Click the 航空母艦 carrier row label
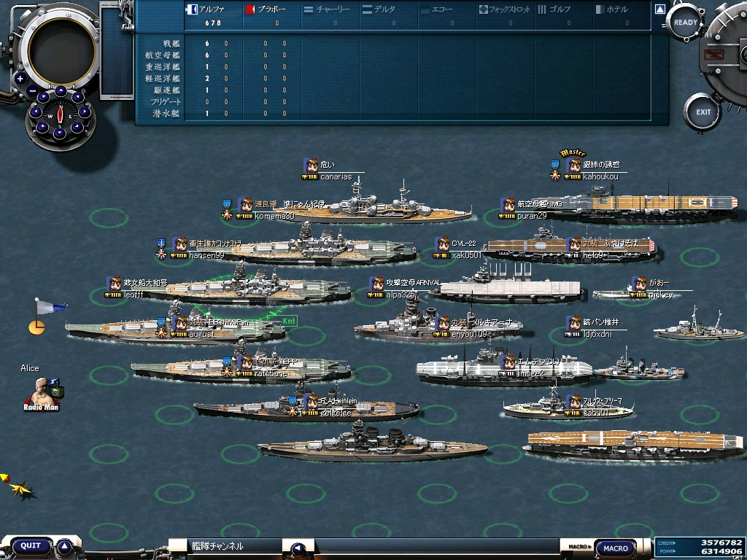747x560 pixels. tap(163, 55)
